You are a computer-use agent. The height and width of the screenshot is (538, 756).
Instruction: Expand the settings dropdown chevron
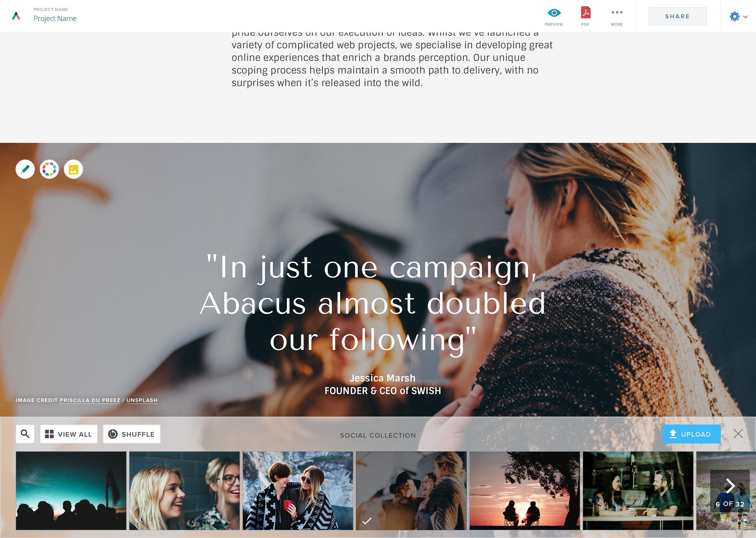pos(746,17)
